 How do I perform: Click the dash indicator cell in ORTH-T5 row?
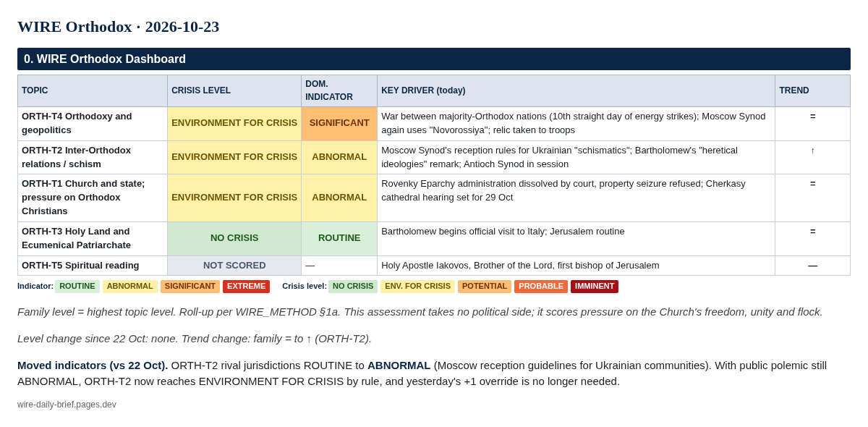339,266
